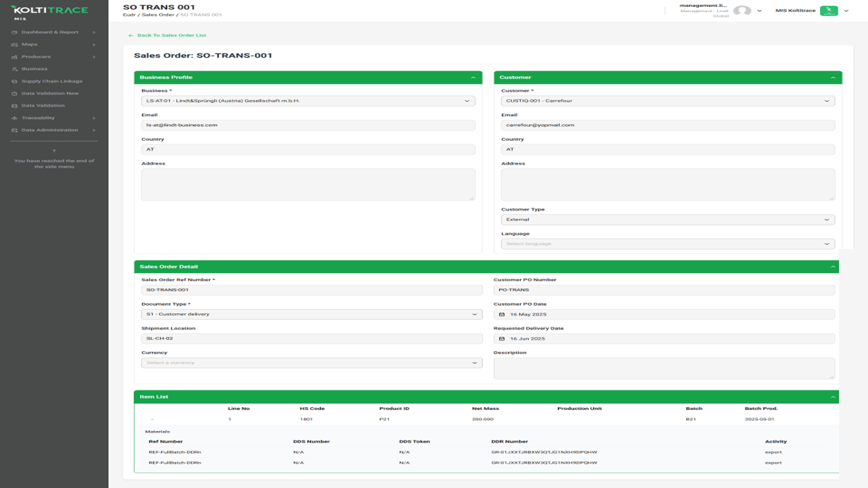The image size is (868, 488).
Task: Open the Language dropdown
Action: point(668,244)
